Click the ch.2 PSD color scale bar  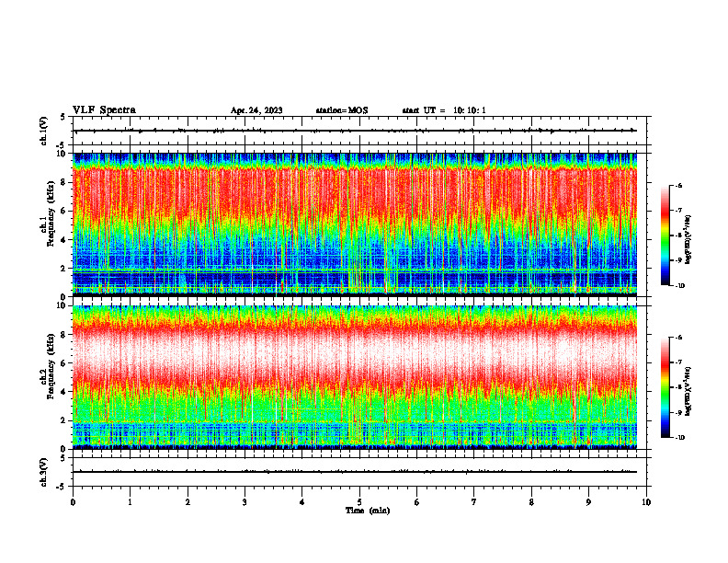[665, 387]
